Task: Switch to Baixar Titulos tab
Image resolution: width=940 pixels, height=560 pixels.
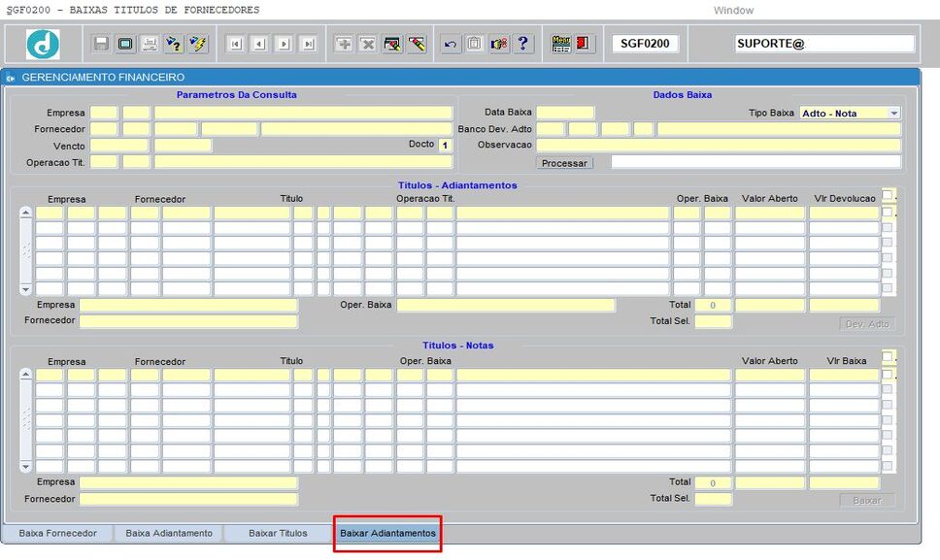Action: tap(278, 533)
